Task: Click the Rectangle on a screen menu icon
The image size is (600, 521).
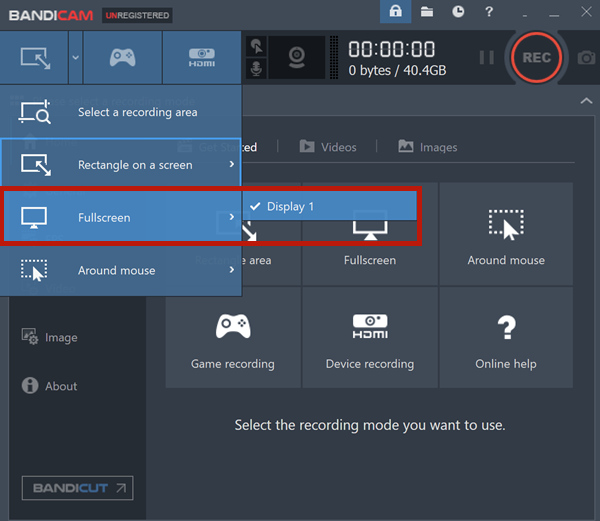Action: (36, 164)
